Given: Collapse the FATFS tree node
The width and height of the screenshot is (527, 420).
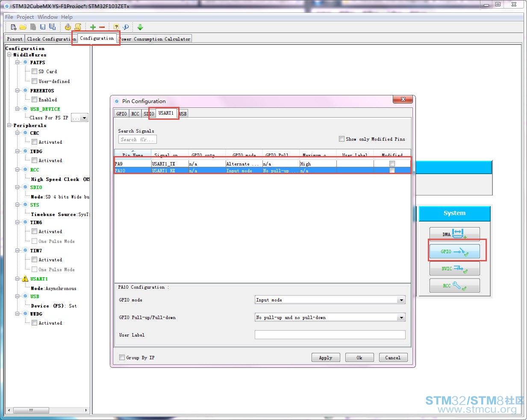Looking at the screenshot, I should pos(18,62).
